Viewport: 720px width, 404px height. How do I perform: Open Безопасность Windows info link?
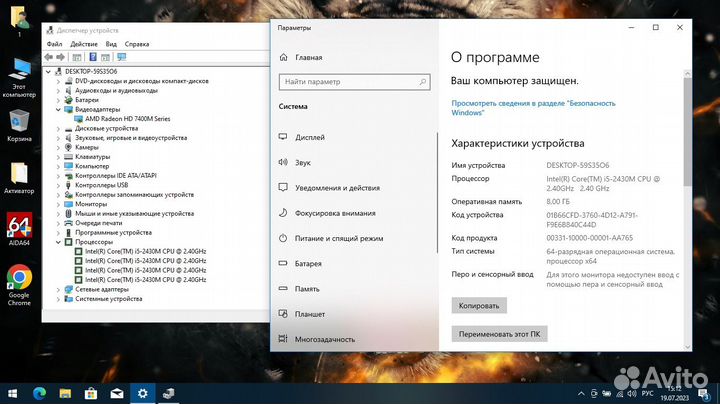click(533, 108)
